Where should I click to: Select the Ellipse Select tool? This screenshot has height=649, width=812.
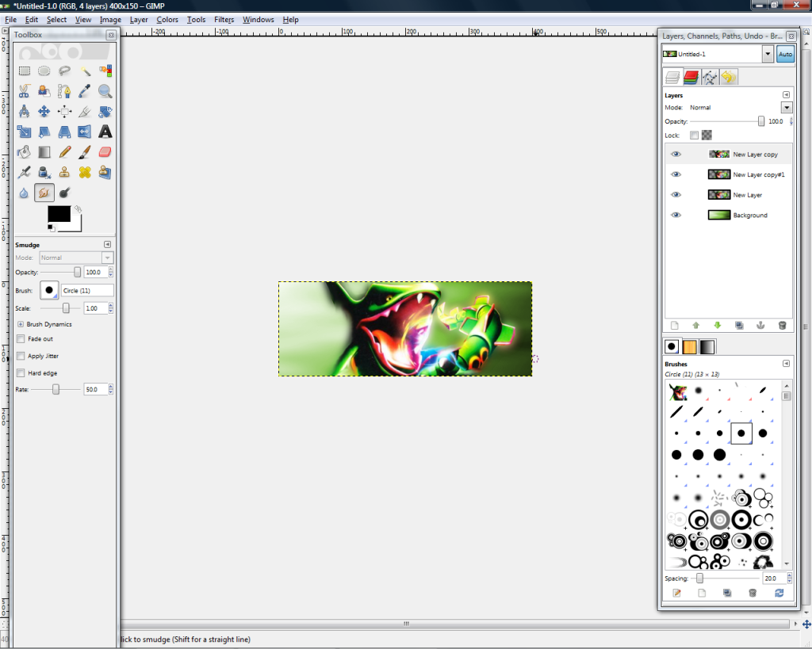tap(44, 71)
